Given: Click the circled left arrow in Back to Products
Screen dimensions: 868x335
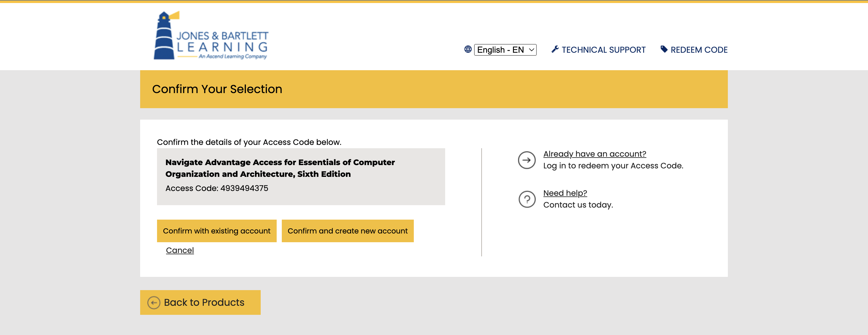Looking at the screenshot, I should tap(154, 303).
